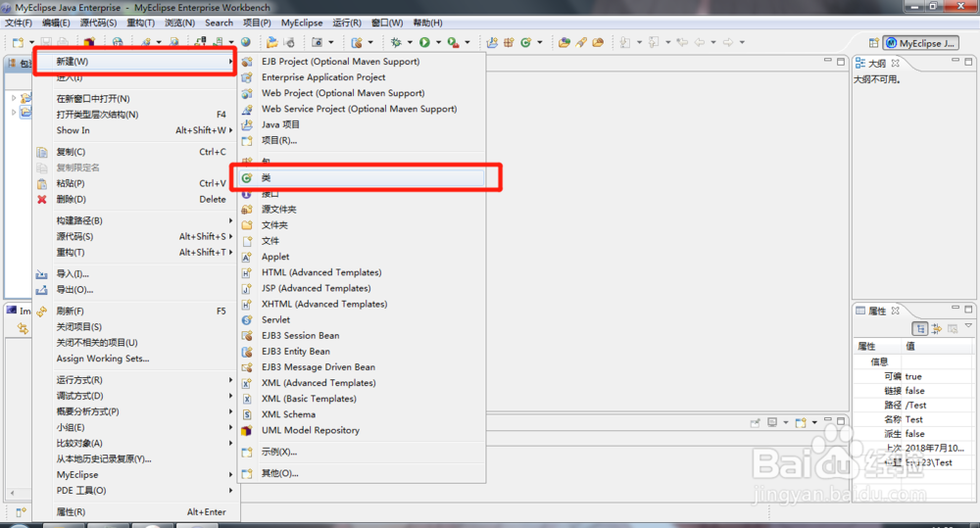Viewport: 980px width, 528px height.
Task: Open the 窗口(W) menu
Action: coord(387,23)
